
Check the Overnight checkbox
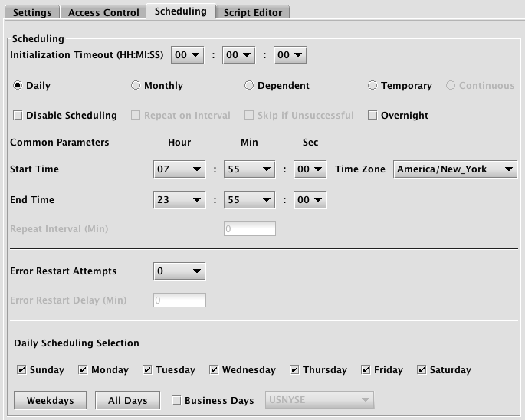tap(372, 116)
